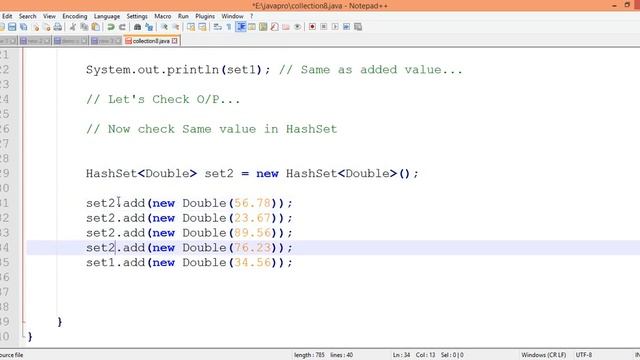Click the HashSet<Double> set2 declaration line
The height and width of the screenshot is (360, 640).
click(252, 174)
